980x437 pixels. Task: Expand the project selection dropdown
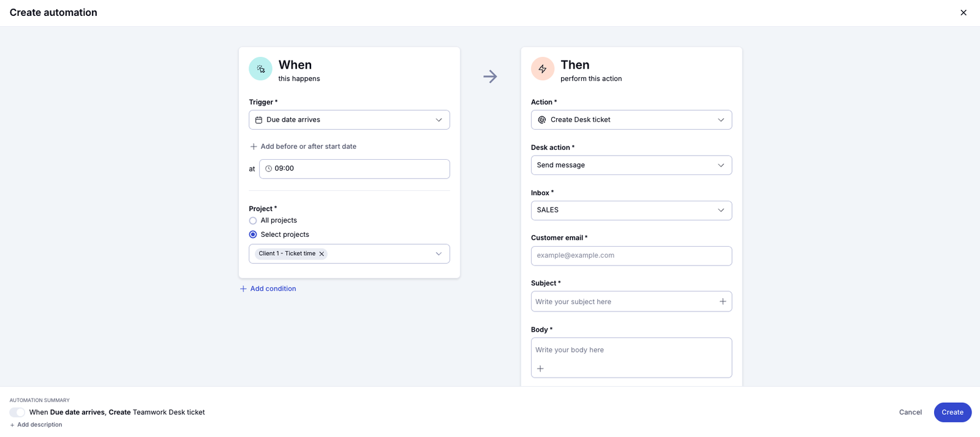tap(439, 254)
